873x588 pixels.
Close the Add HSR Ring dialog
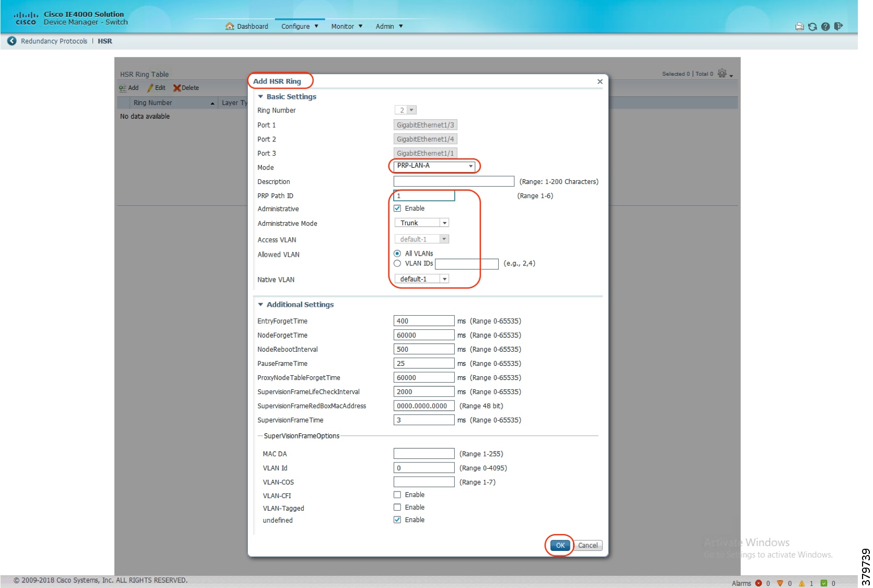click(x=600, y=82)
